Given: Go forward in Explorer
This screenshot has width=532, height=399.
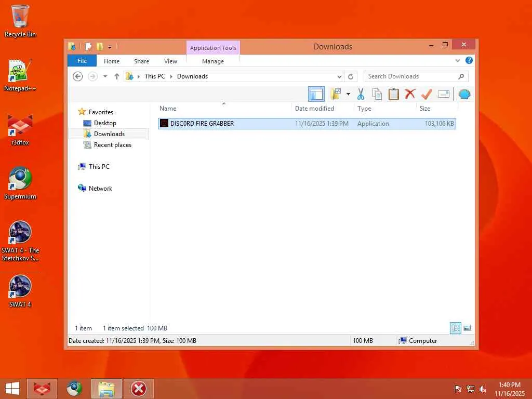Looking at the screenshot, I should pyautogui.click(x=92, y=76).
